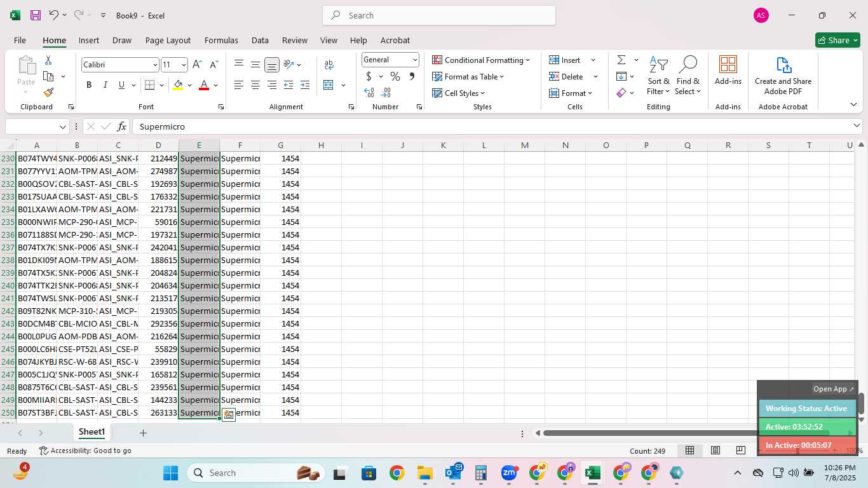This screenshot has width=868, height=488.
Task: Switch to the Data tab
Action: click(x=260, y=40)
